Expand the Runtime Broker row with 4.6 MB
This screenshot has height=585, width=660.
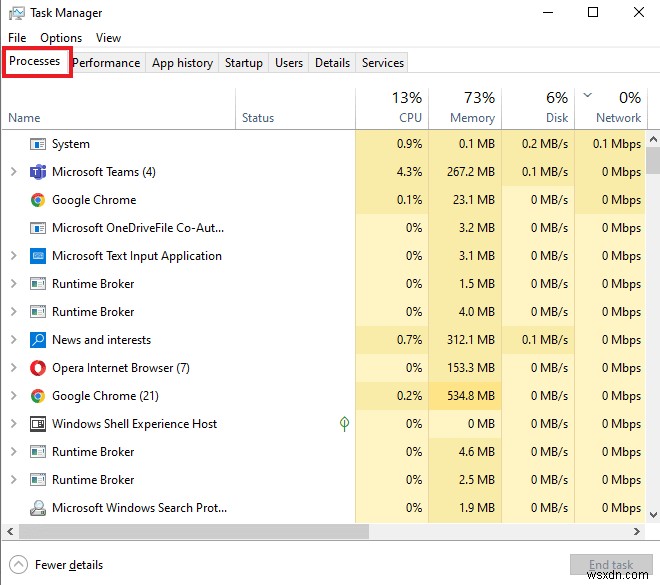click(x=13, y=452)
